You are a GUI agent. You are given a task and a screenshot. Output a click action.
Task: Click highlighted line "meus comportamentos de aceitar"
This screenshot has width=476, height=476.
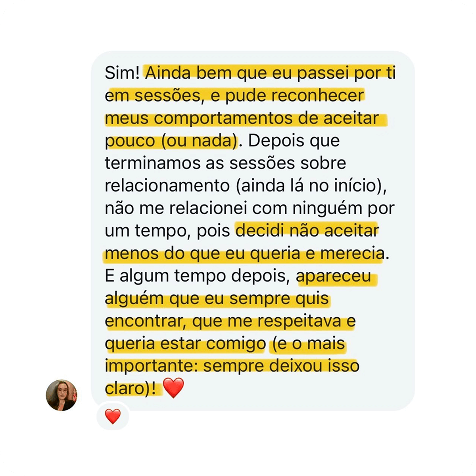point(242,118)
